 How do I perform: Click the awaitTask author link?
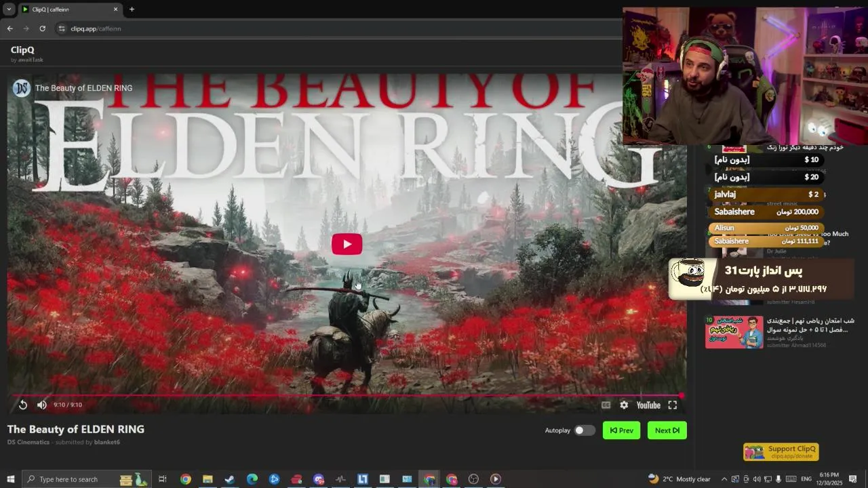31,60
